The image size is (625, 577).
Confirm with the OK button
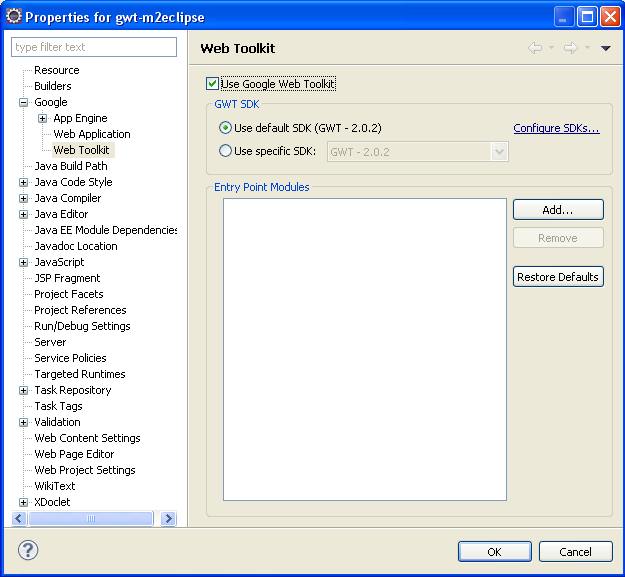[495, 551]
